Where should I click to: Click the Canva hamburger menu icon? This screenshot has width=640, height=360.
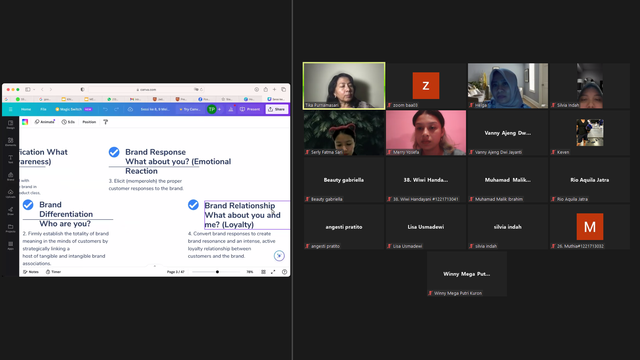pyautogui.click(x=11, y=109)
